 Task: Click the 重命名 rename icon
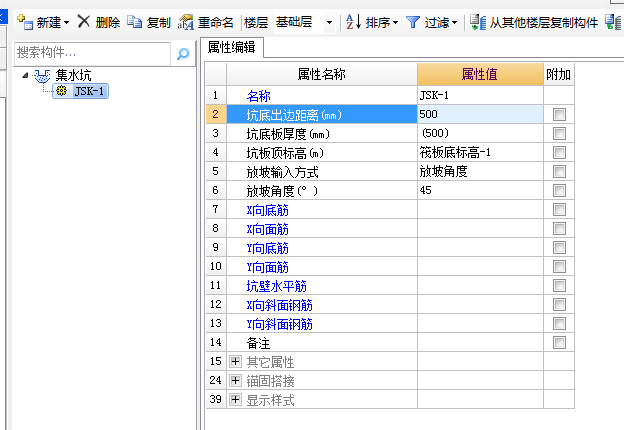tap(185, 22)
